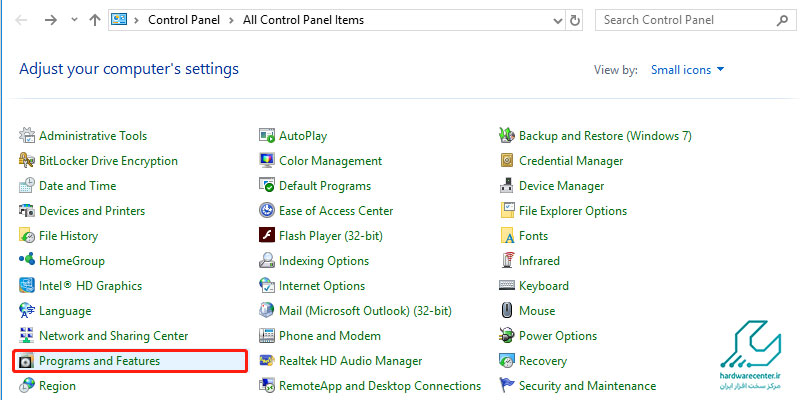Viewport: 800px width, 400px height.
Task: Click the Keyboard icon
Action: click(507, 286)
